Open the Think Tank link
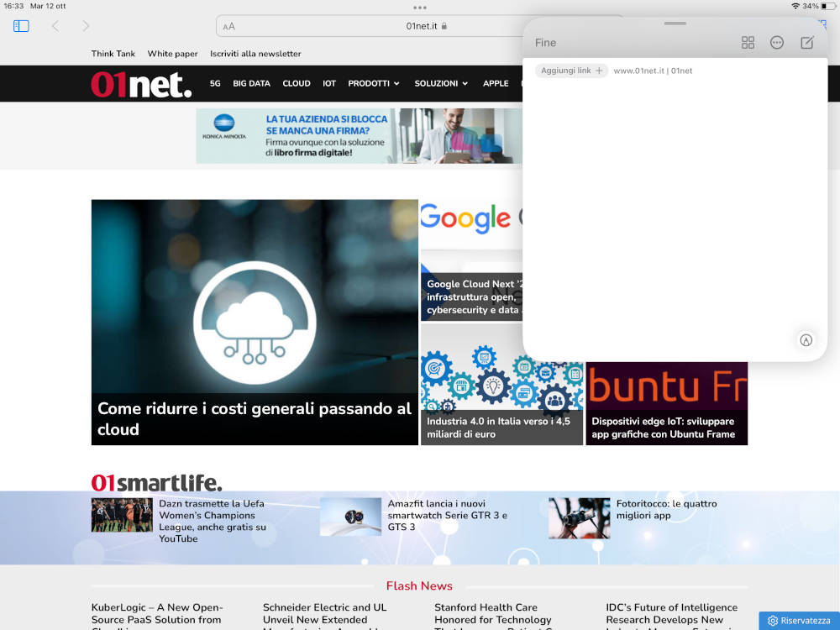 click(x=113, y=54)
